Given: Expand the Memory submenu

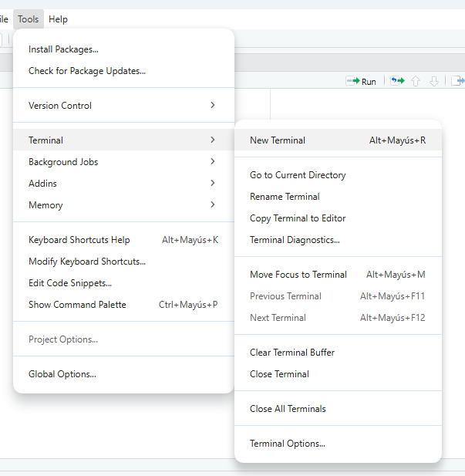Looking at the screenshot, I should [x=123, y=205].
